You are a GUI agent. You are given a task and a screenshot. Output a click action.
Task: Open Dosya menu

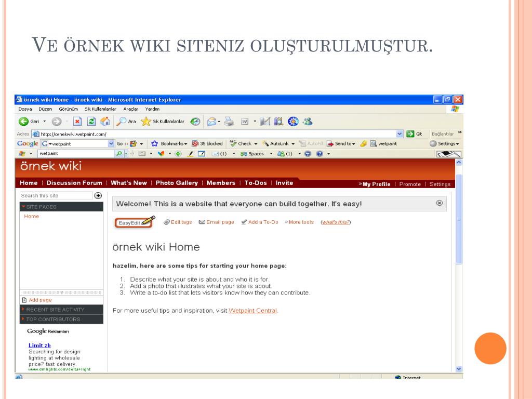pos(25,109)
